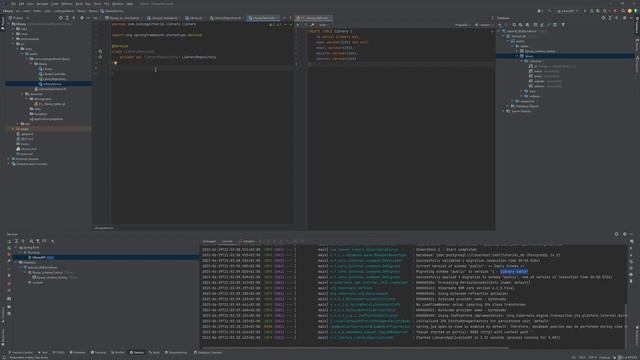Collapse the columns node in Database tree
The image size is (640, 360).
tap(522, 61)
